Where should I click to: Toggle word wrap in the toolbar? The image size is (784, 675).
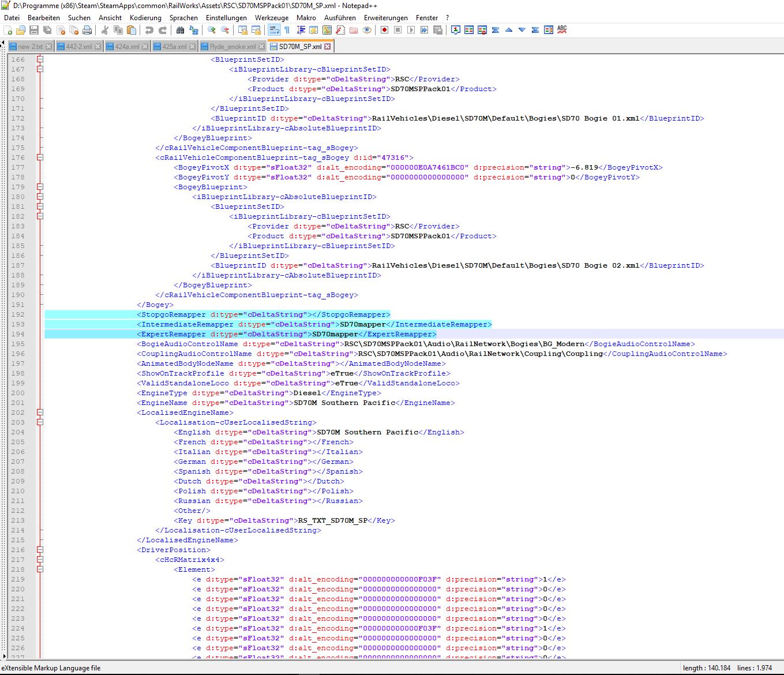(x=274, y=30)
